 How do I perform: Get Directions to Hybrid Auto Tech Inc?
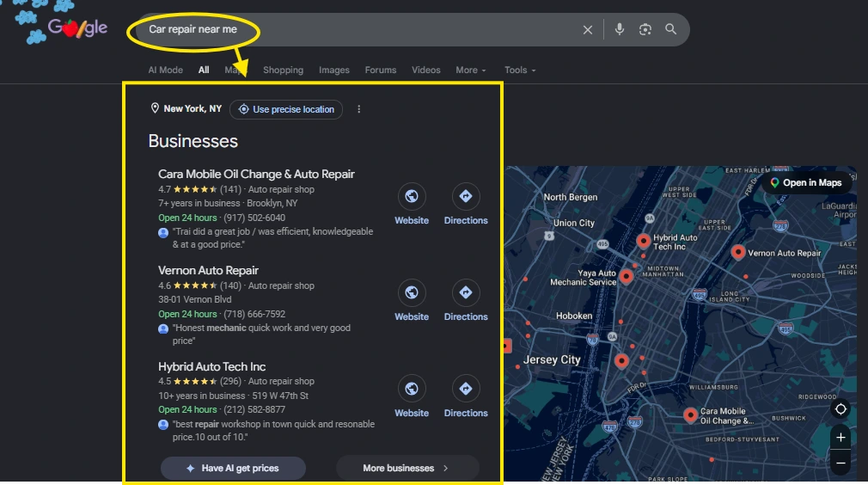466,389
